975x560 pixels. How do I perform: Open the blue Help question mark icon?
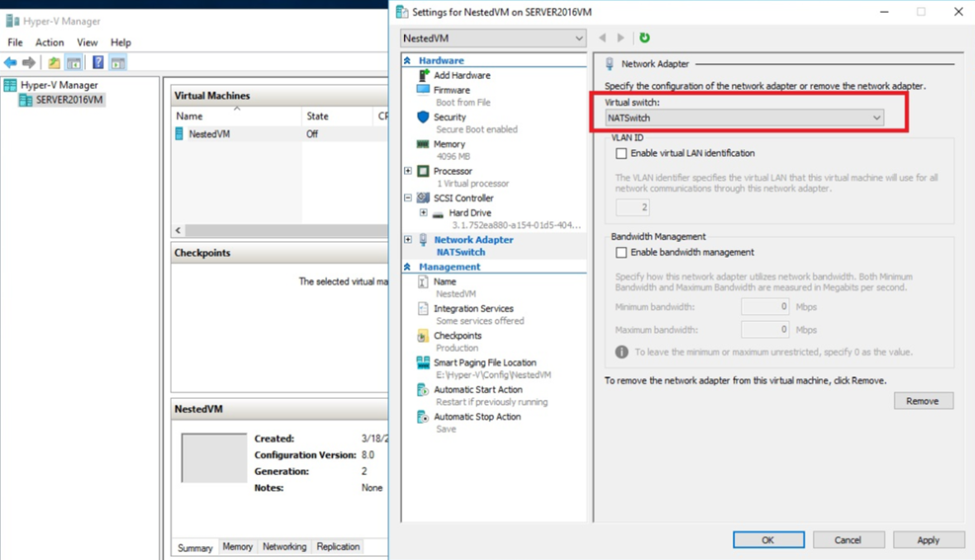98,62
